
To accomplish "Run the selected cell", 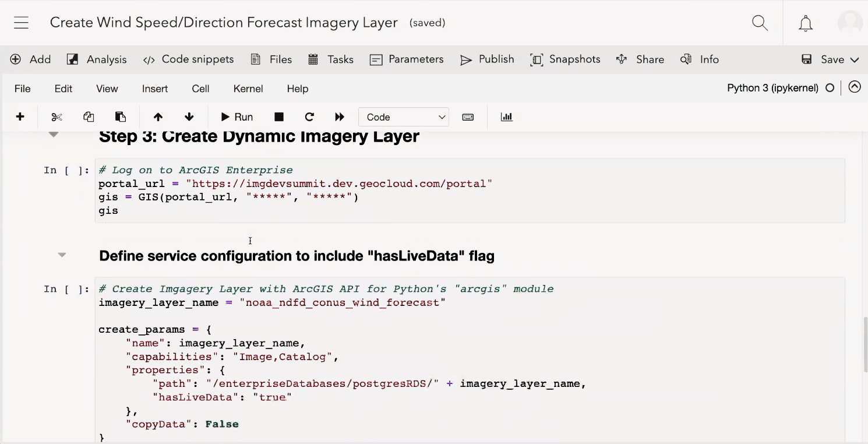I will click(x=237, y=117).
